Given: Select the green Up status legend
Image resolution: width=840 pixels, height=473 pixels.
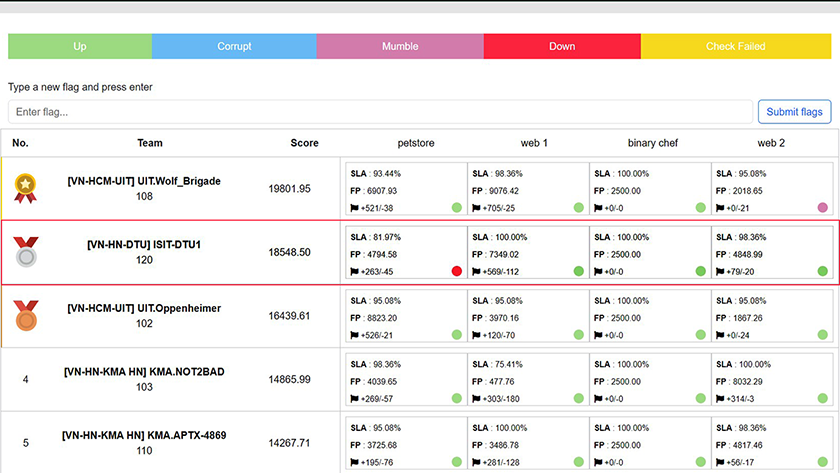Looking at the screenshot, I should pyautogui.click(x=80, y=46).
